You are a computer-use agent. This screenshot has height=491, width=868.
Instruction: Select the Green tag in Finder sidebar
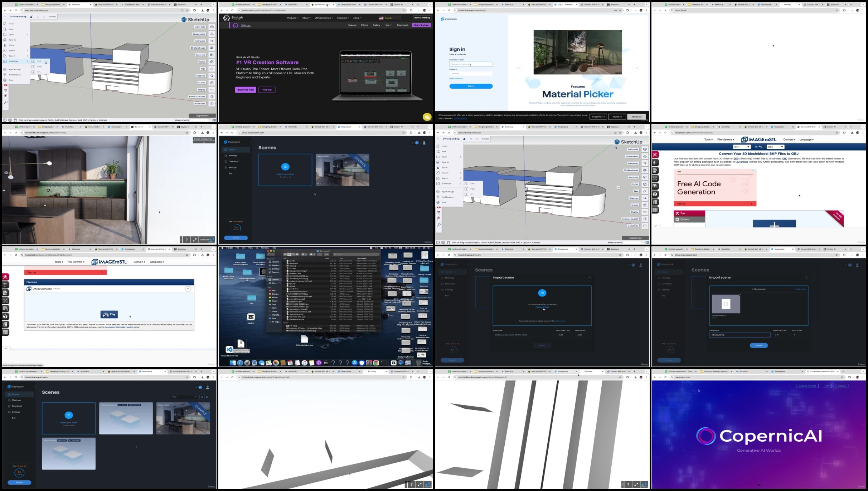(274, 301)
